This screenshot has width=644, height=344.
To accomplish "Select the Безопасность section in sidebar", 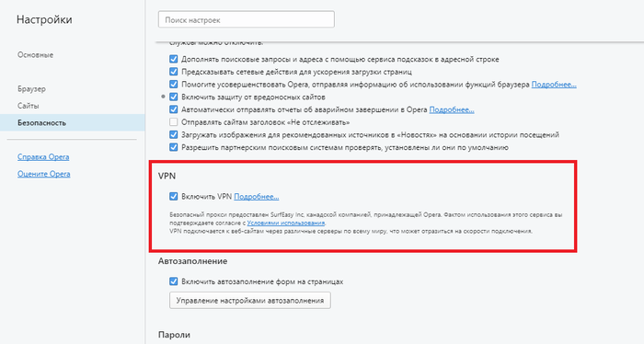I will click(x=73, y=122).
